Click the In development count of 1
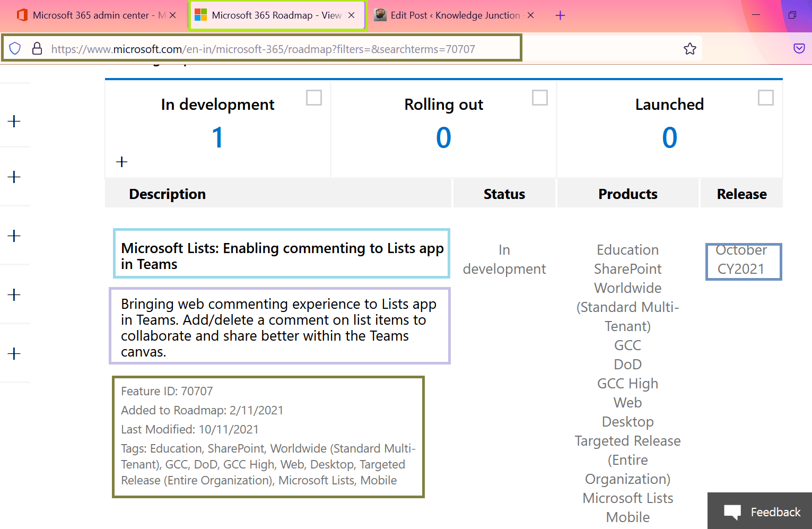The image size is (812, 529). click(x=217, y=137)
